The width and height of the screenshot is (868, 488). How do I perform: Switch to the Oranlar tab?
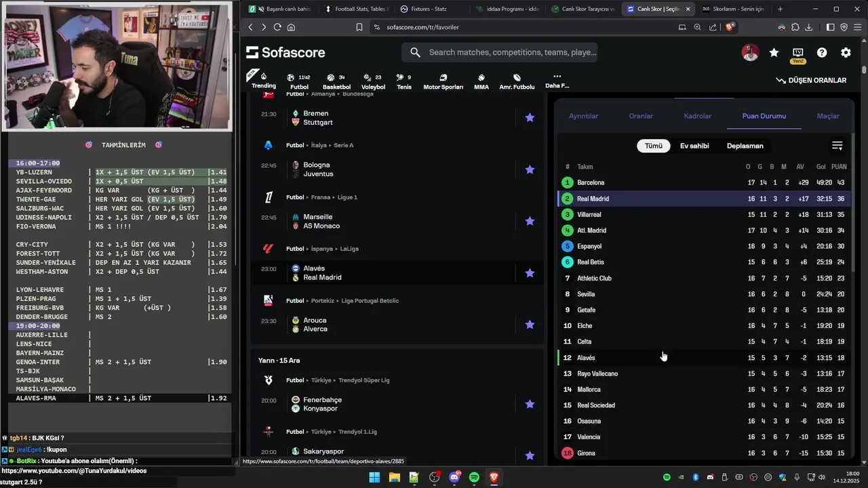(641, 116)
